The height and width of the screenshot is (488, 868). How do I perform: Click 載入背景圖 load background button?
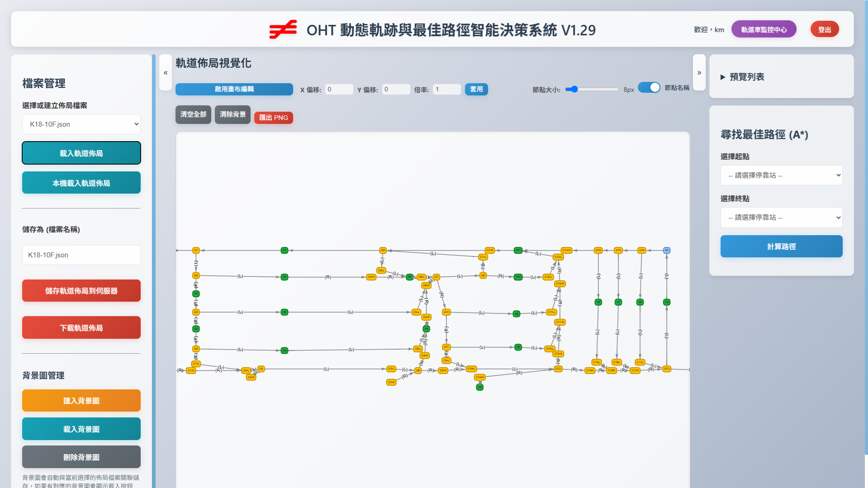point(81,429)
